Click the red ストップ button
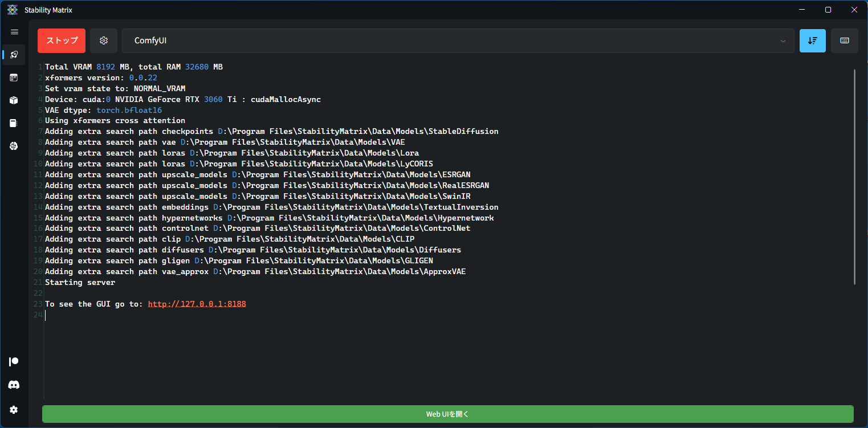Viewport: 868px width, 428px height. pyautogui.click(x=62, y=40)
